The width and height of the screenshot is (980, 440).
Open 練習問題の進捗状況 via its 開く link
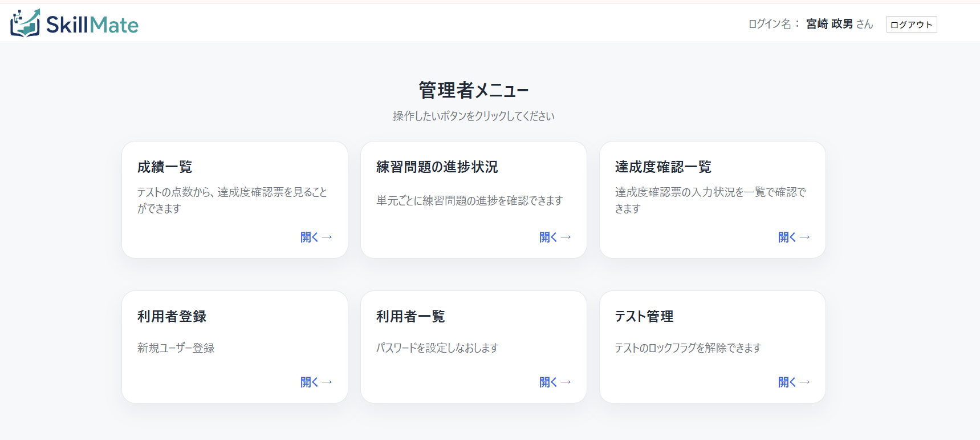(x=555, y=237)
